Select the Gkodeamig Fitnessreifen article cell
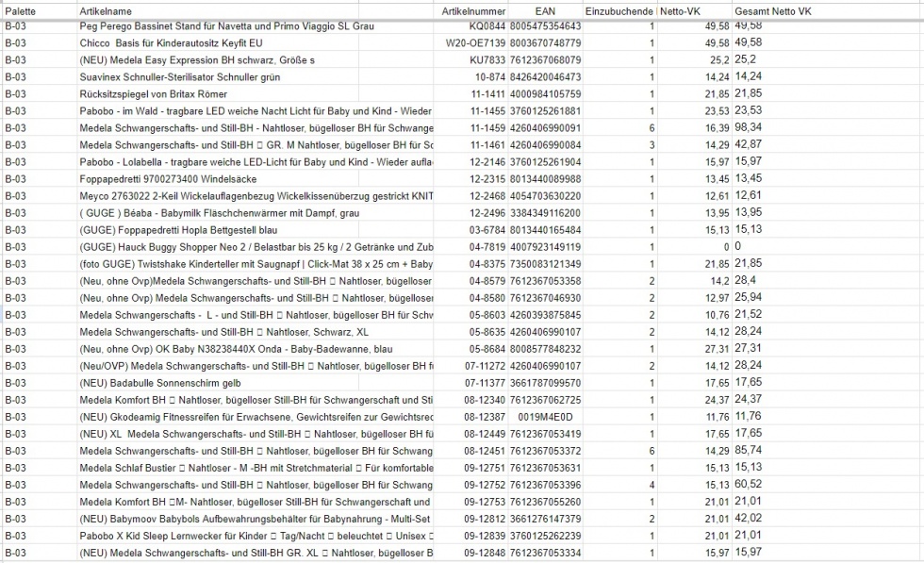 click(256, 418)
